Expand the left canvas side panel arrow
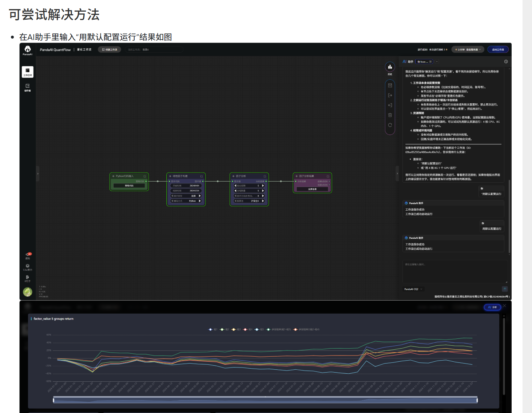 click(x=37, y=174)
